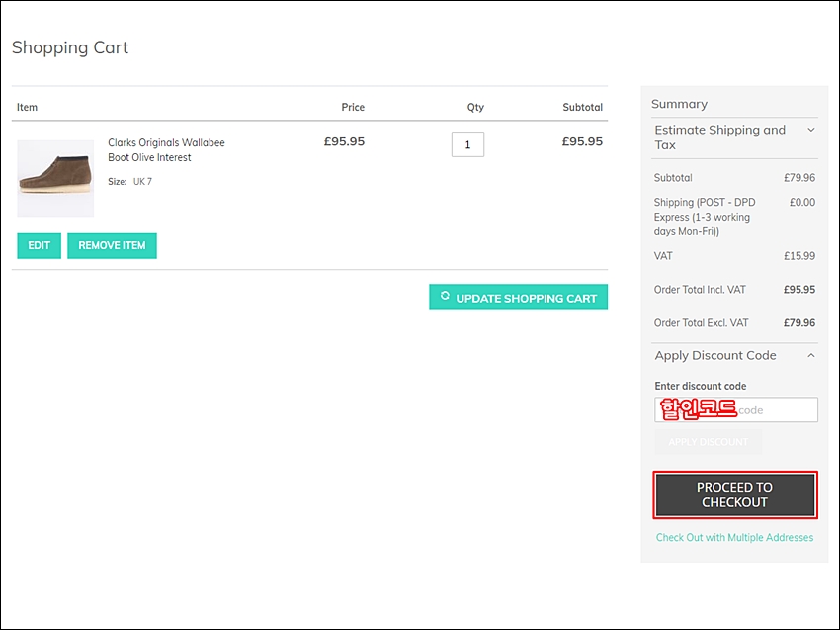Focus the quantity field showing 1
The height and width of the screenshot is (630, 840).
(x=467, y=144)
